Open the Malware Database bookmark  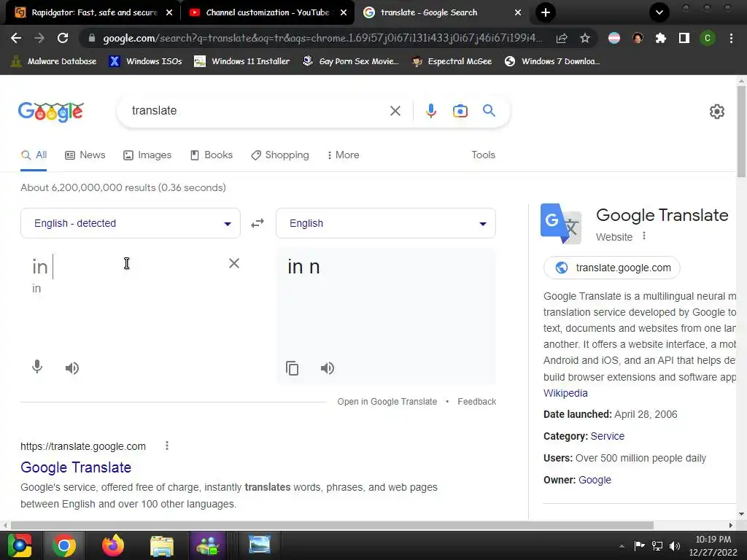(53, 61)
